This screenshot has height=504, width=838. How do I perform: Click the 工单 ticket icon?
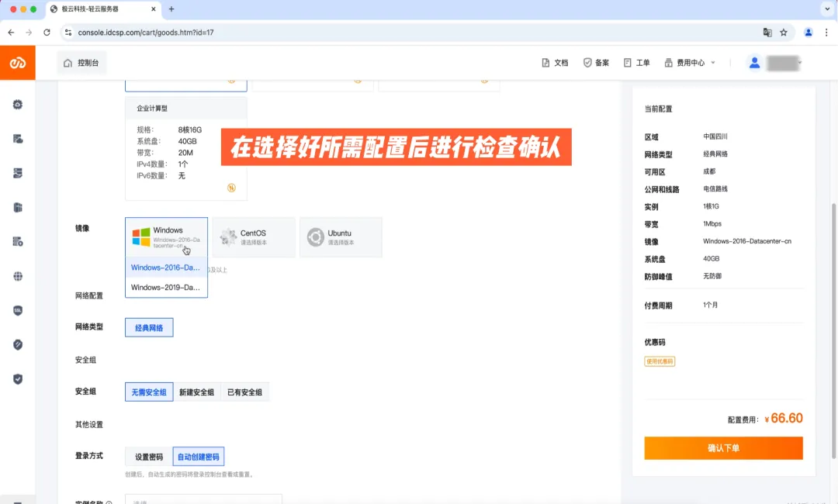coord(628,63)
